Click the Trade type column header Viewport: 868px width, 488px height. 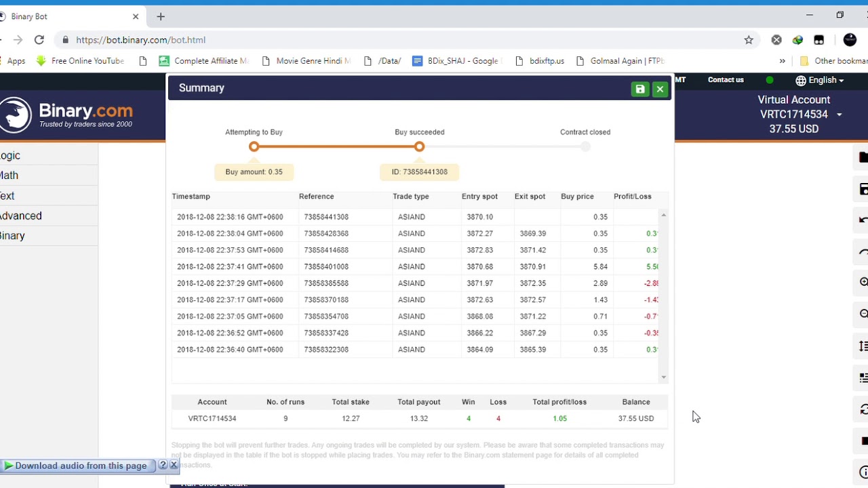click(x=411, y=197)
